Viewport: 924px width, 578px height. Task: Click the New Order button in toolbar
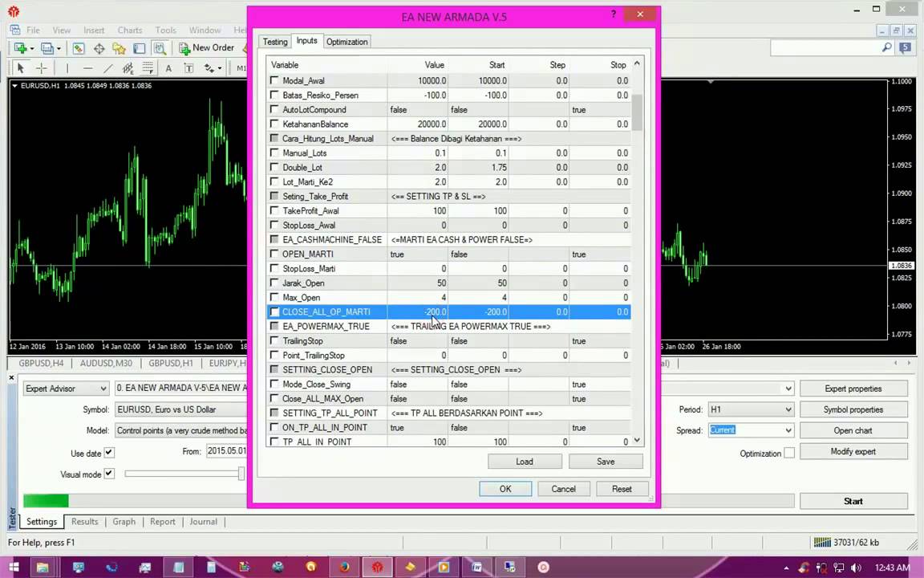206,48
